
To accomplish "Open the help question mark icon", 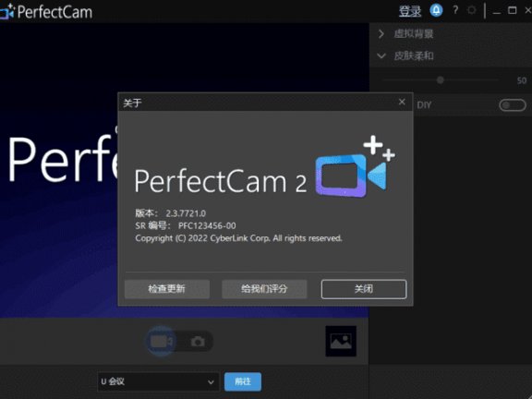I will pyautogui.click(x=455, y=10).
